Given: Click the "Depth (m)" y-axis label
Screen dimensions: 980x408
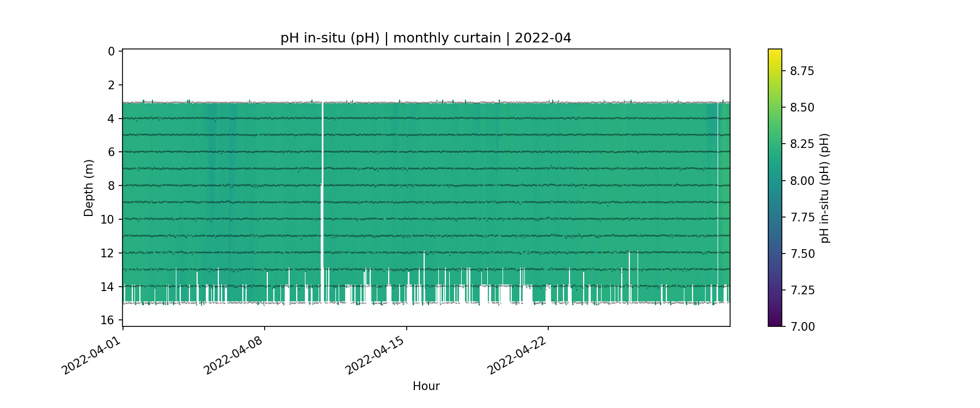Looking at the screenshot, I should pos(89,188).
